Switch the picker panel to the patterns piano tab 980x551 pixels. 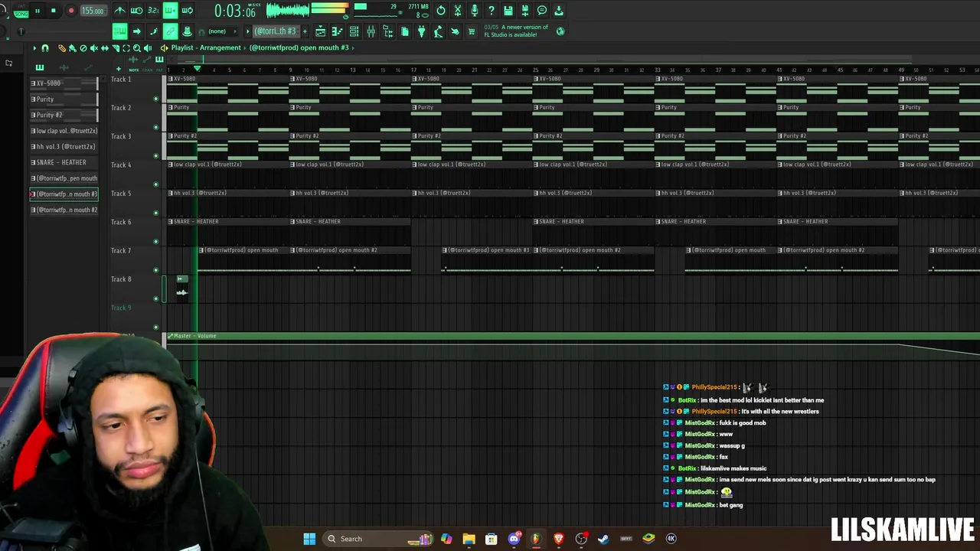(39, 67)
